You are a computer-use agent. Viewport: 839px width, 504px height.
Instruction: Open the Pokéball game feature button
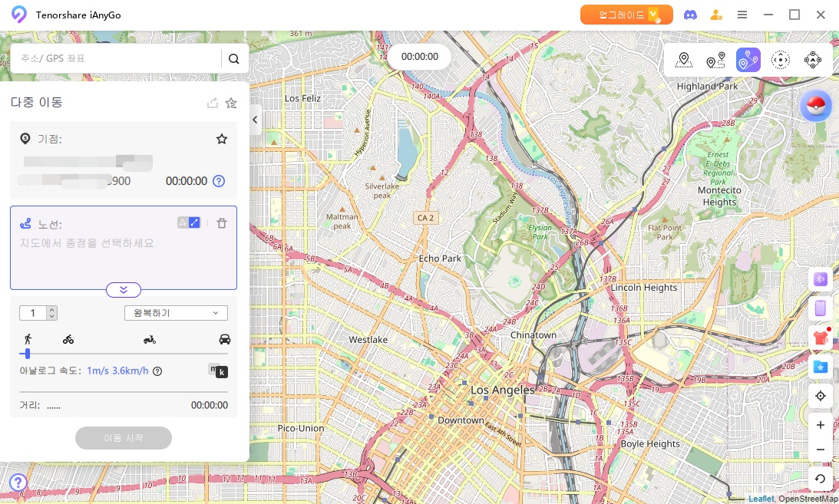[x=815, y=107]
